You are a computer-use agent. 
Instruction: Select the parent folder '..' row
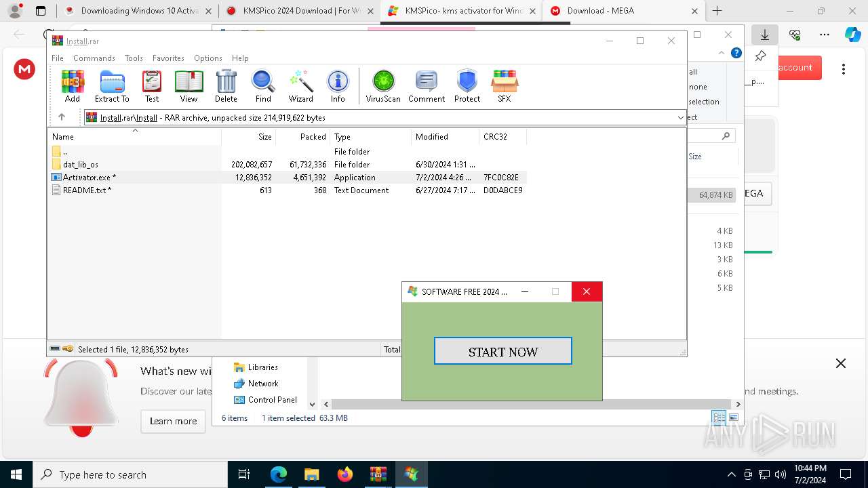click(288, 152)
